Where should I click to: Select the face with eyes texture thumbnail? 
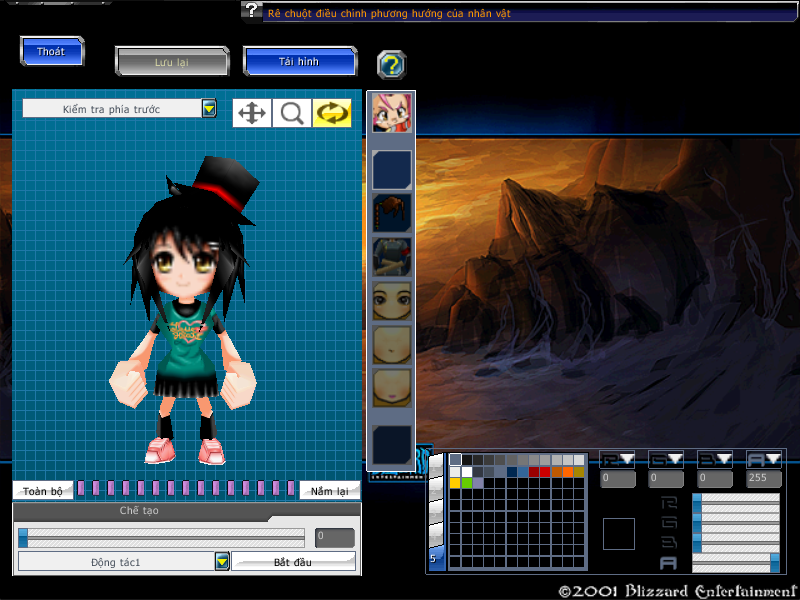coord(391,301)
